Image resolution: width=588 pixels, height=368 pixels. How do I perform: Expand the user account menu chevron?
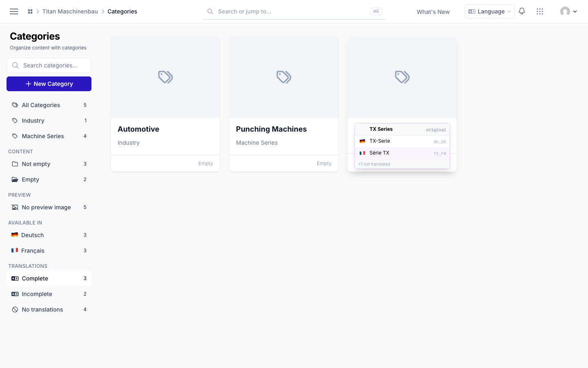pyautogui.click(x=575, y=11)
